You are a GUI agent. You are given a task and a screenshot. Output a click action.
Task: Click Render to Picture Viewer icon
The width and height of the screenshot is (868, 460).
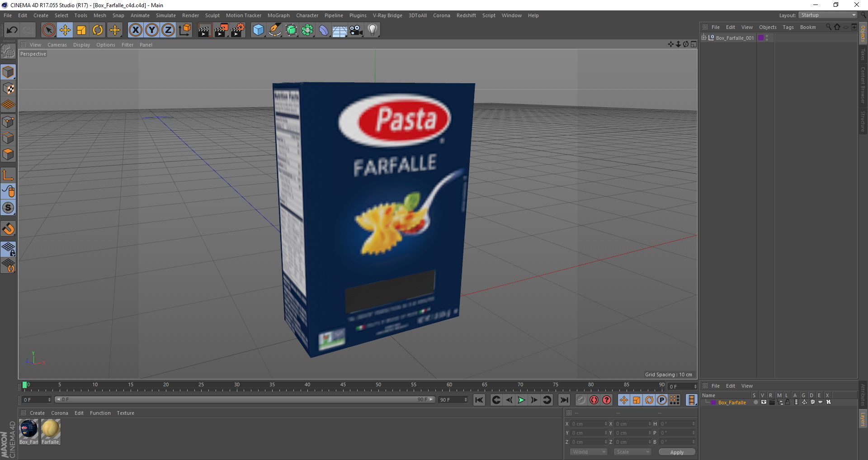221,30
